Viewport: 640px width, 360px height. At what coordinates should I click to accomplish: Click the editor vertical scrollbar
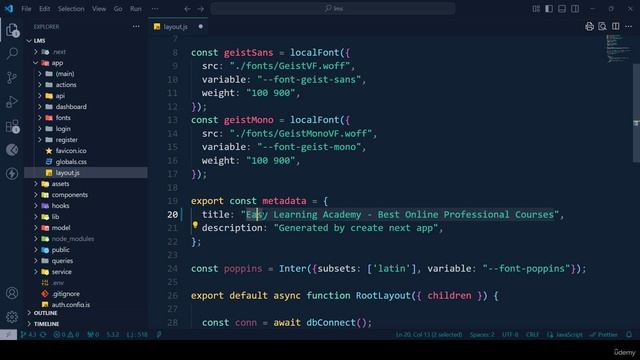pyautogui.click(x=636, y=112)
